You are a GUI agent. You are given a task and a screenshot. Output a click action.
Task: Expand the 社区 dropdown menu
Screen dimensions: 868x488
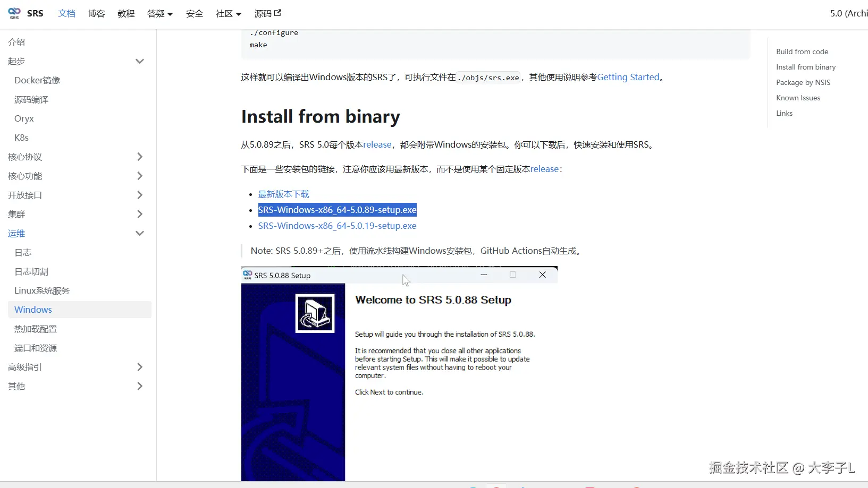coord(229,14)
